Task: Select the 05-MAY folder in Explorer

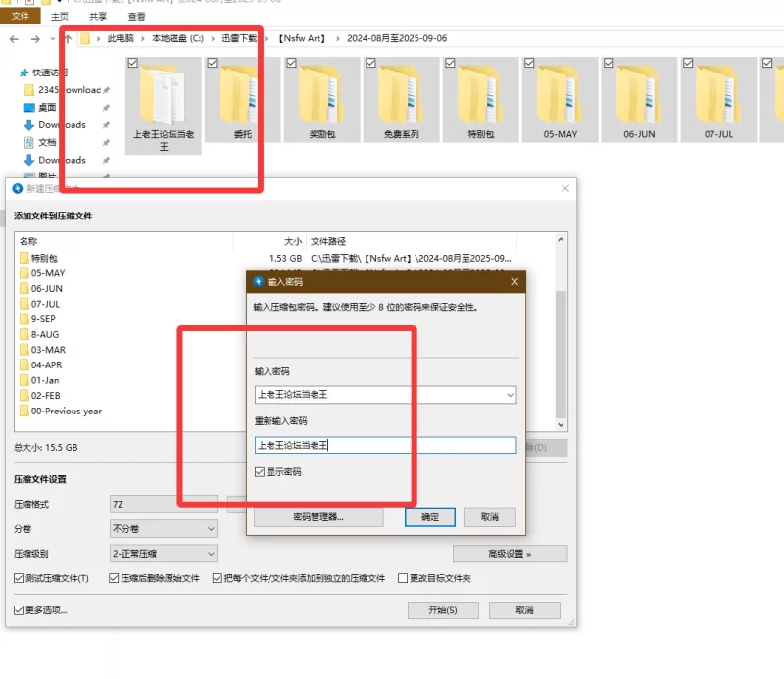Action: [x=560, y=100]
